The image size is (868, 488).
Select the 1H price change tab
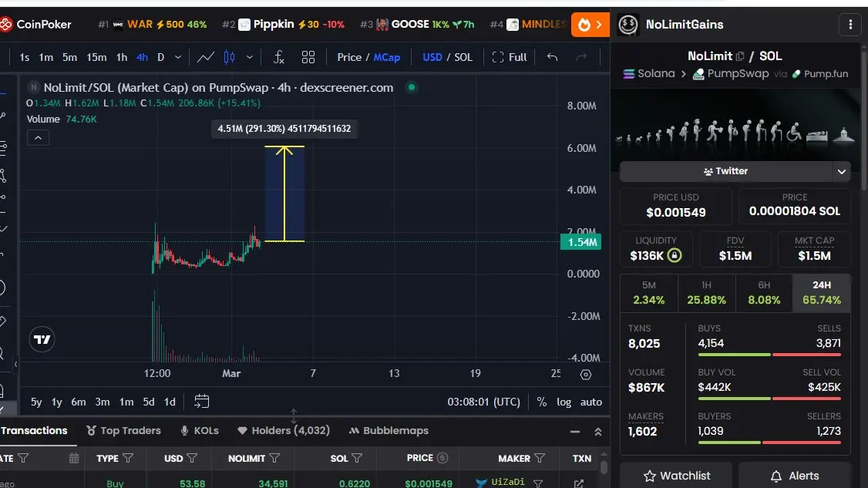(706, 292)
